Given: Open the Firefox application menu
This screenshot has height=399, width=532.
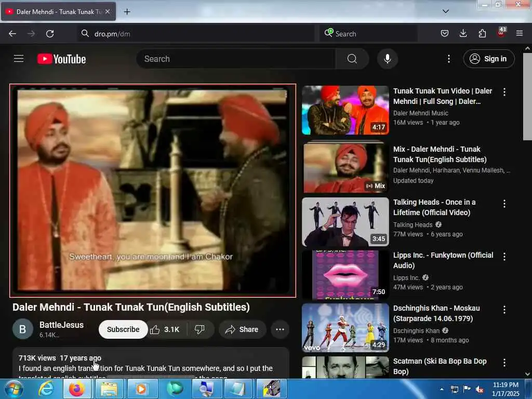Looking at the screenshot, I should click(x=520, y=34).
